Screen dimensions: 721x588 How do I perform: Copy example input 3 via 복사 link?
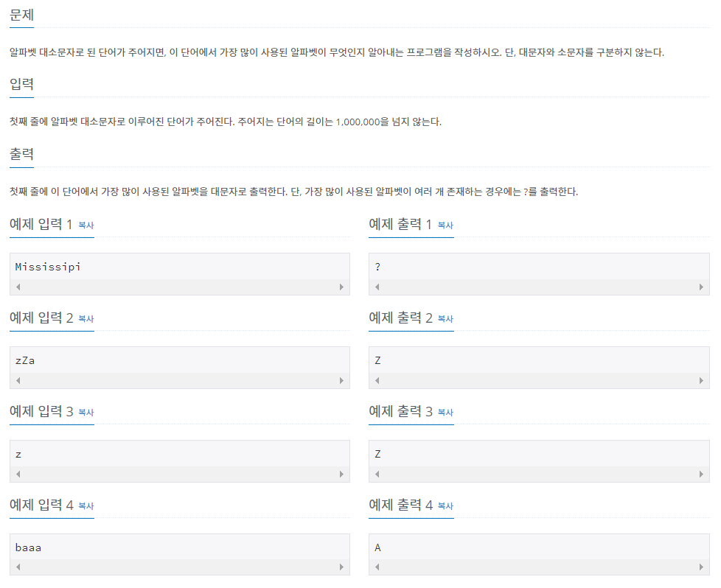click(x=86, y=413)
